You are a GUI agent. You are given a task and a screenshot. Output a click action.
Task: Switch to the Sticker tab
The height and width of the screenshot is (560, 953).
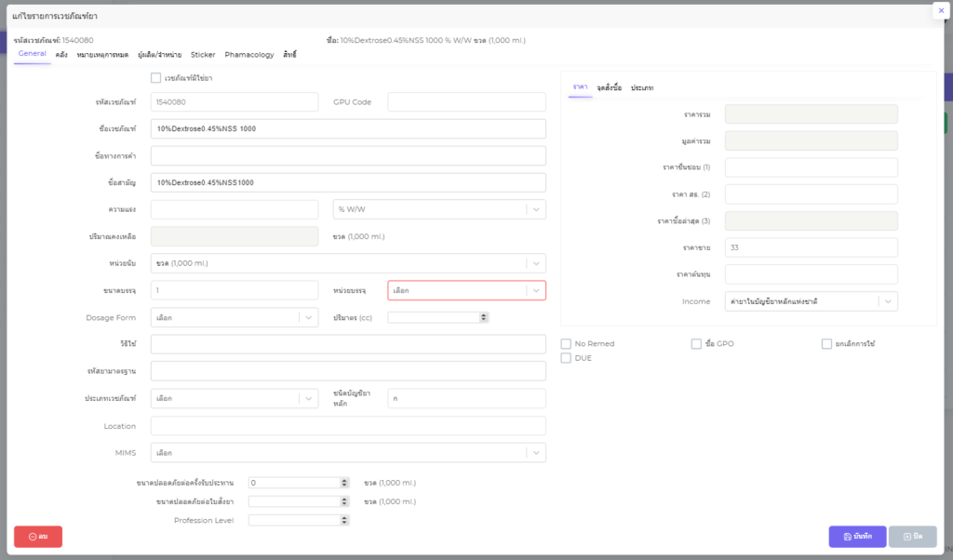[203, 55]
